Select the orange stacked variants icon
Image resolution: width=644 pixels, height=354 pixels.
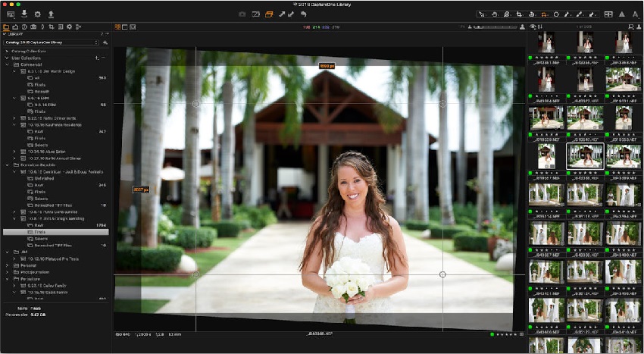tap(269, 14)
